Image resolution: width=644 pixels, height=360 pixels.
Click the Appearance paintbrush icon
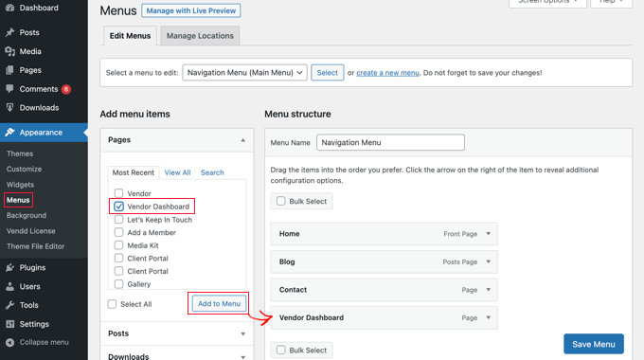[x=9, y=133]
